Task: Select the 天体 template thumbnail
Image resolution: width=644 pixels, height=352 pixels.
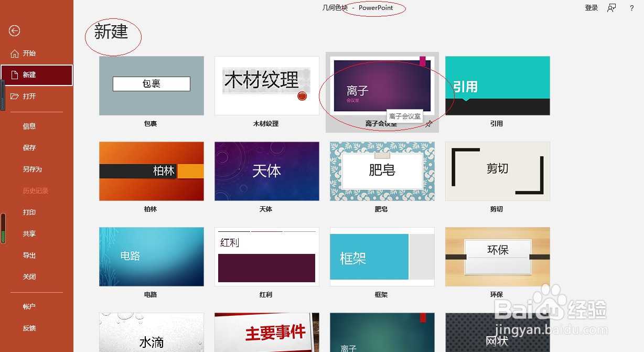Action: coord(267,171)
